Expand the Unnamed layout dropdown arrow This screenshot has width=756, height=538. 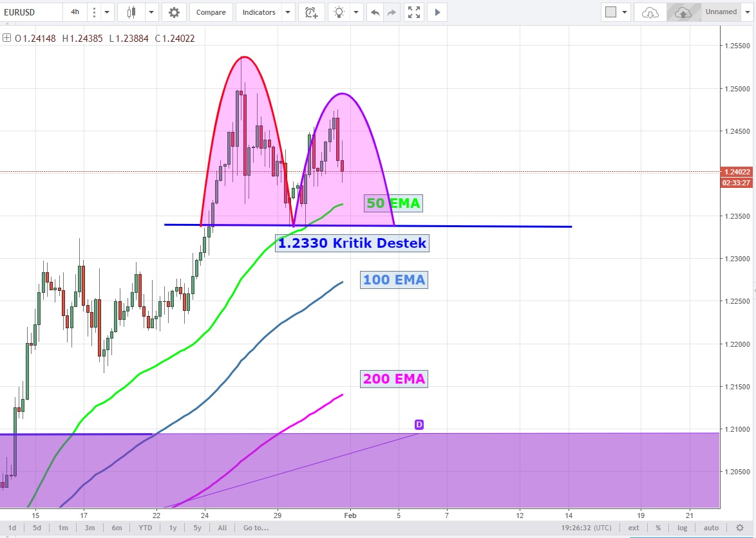point(748,12)
